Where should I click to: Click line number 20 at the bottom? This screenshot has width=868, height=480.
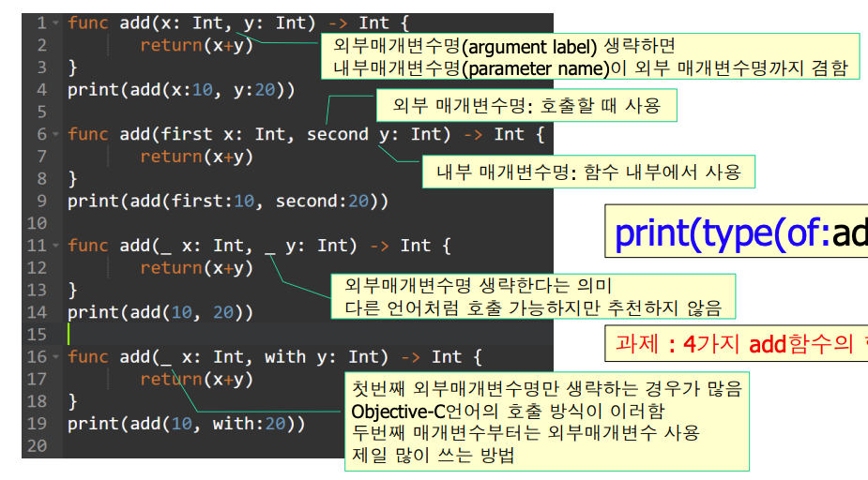pyautogui.click(x=37, y=446)
